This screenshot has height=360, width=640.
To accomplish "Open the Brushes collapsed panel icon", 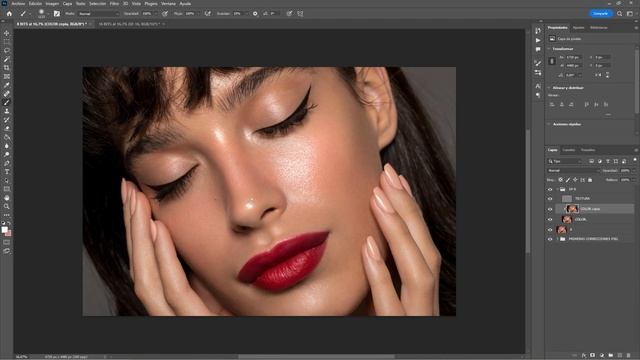I will click(x=538, y=63).
